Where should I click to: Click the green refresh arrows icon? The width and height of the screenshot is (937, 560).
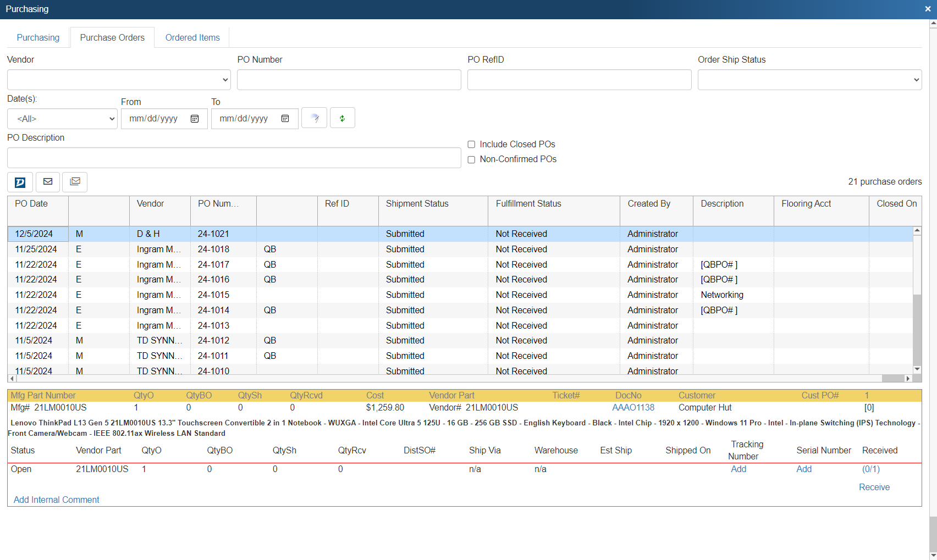342,118
